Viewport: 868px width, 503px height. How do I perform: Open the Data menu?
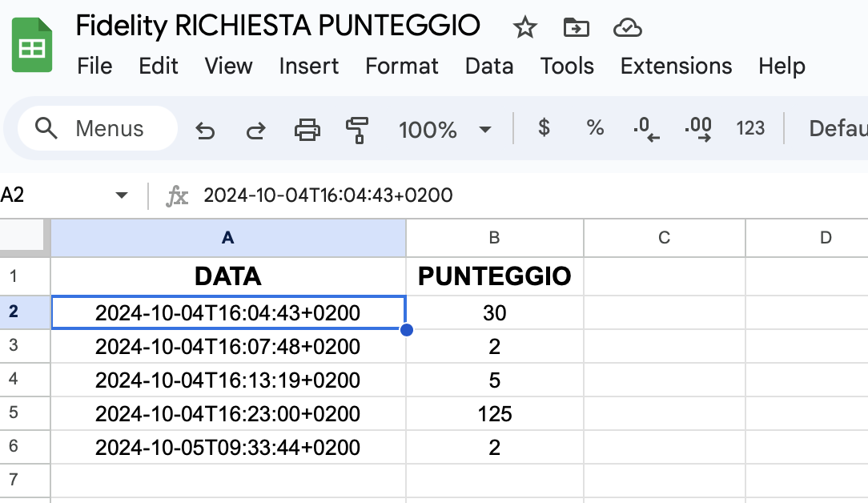click(x=489, y=66)
